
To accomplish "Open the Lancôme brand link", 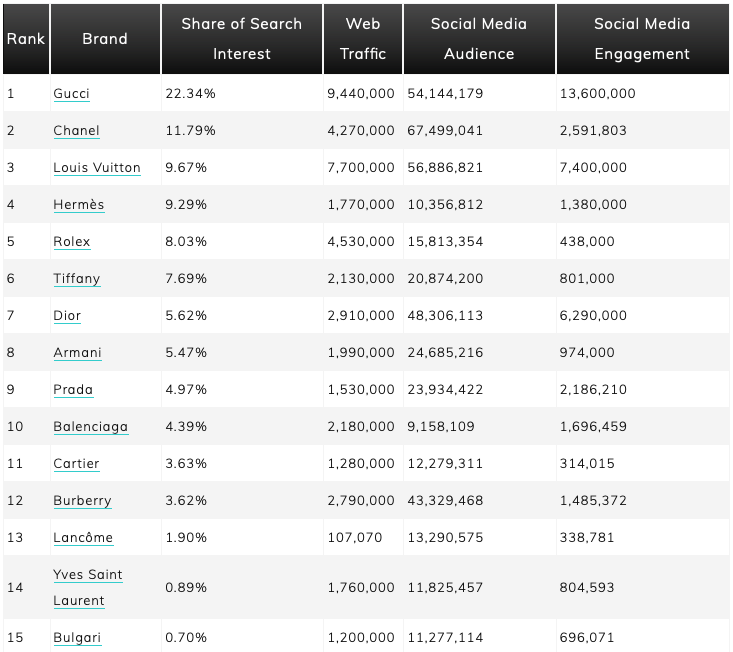I will pyautogui.click(x=83, y=538).
